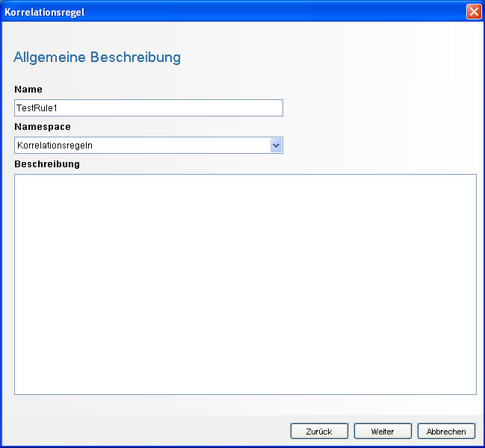
Task: Close the Korrelationsregel dialog window
Action: point(474,12)
